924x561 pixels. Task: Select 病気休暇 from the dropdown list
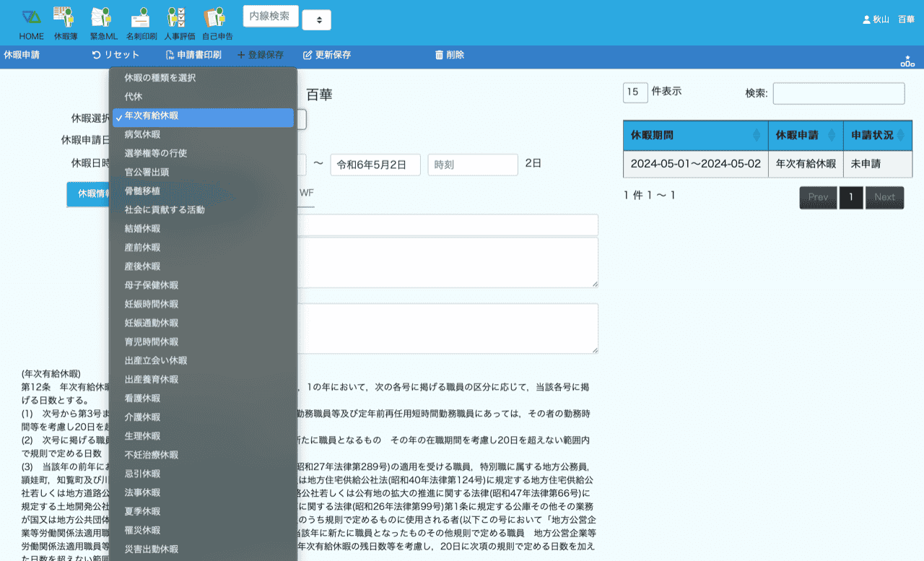pyautogui.click(x=142, y=134)
